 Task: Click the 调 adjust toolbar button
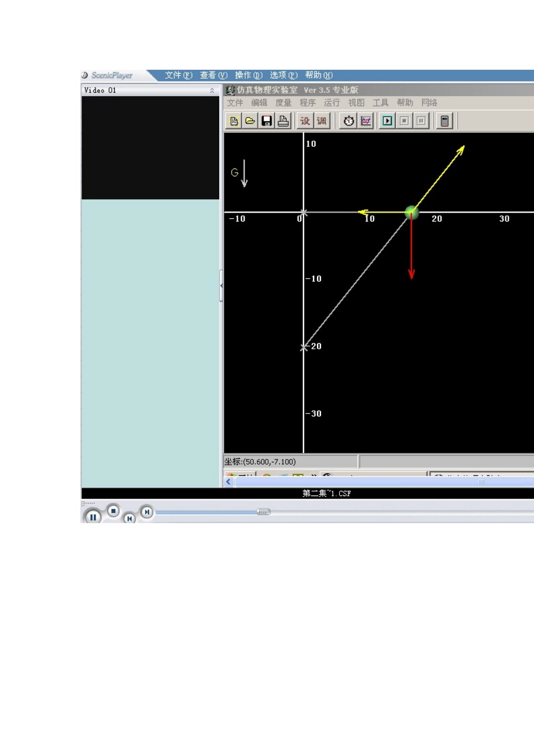(x=322, y=121)
